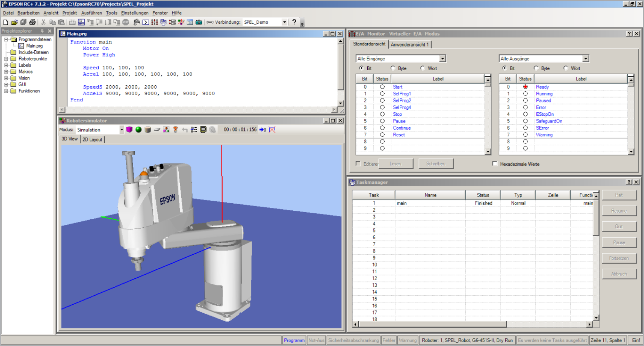This screenshot has height=346, width=644.
Task: Click the Taskmanager horizontal scrollbar
Action: (472, 324)
